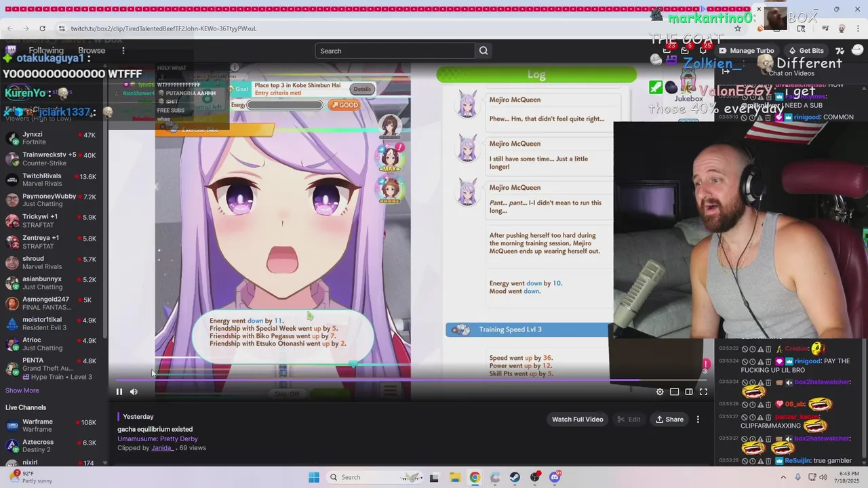Open Chrome three-dot menu
The image size is (868, 488).
click(859, 28)
